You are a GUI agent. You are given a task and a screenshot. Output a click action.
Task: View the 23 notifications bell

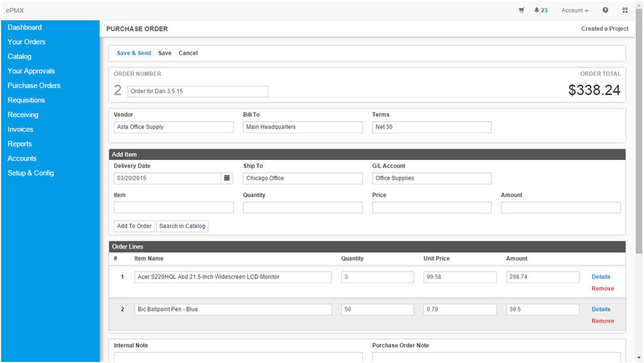click(x=540, y=10)
